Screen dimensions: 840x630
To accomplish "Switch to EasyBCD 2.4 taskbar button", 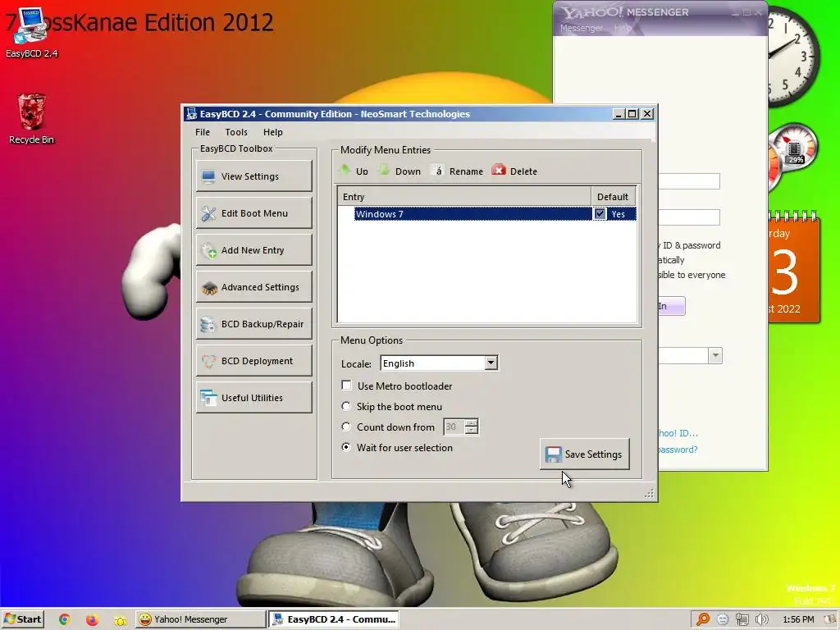I will point(334,619).
